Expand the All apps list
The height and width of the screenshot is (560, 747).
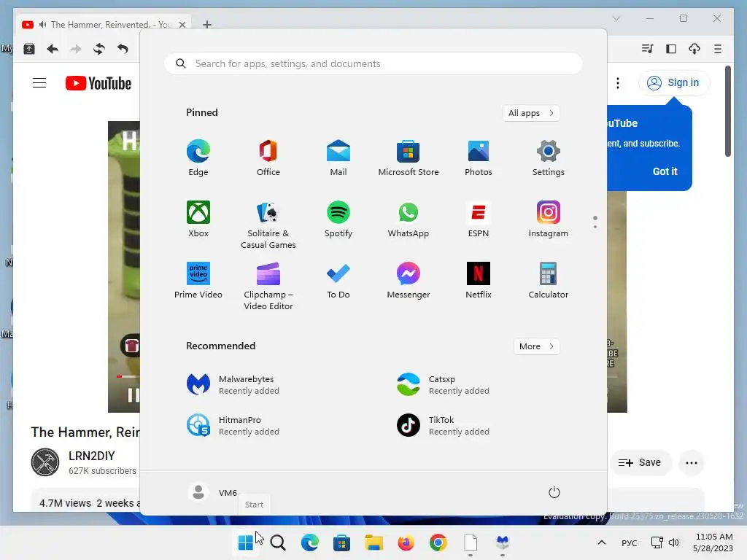[531, 113]
